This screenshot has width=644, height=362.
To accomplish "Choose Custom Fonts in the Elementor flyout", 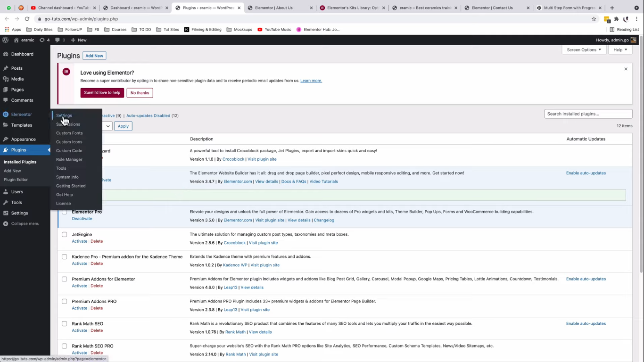I will (x=69, y=133).
